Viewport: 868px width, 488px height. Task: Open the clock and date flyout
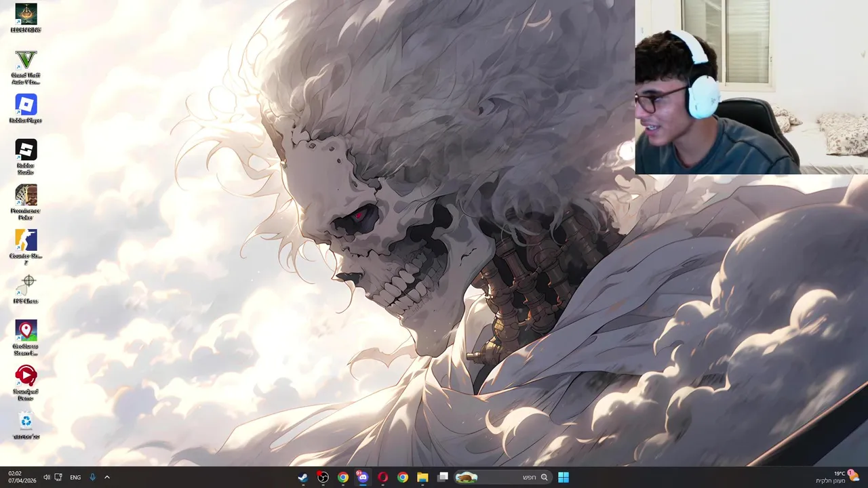click(22, 477)
